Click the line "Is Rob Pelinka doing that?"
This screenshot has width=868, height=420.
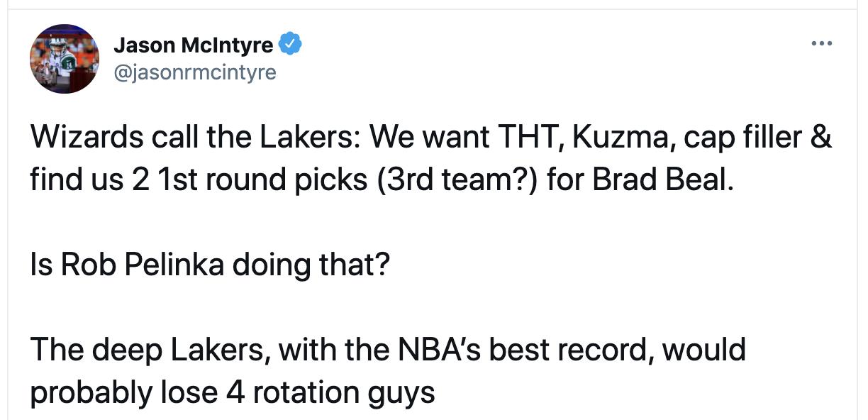point(210,265)
